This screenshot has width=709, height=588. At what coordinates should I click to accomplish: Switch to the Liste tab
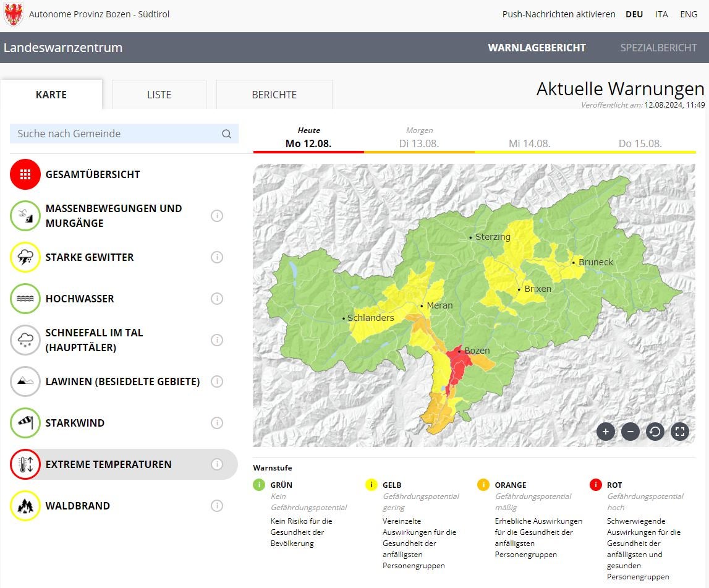click(159, 95)
